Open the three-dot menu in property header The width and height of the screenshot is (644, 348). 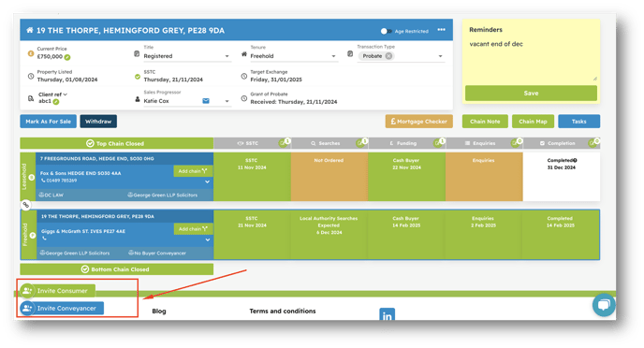441,30
